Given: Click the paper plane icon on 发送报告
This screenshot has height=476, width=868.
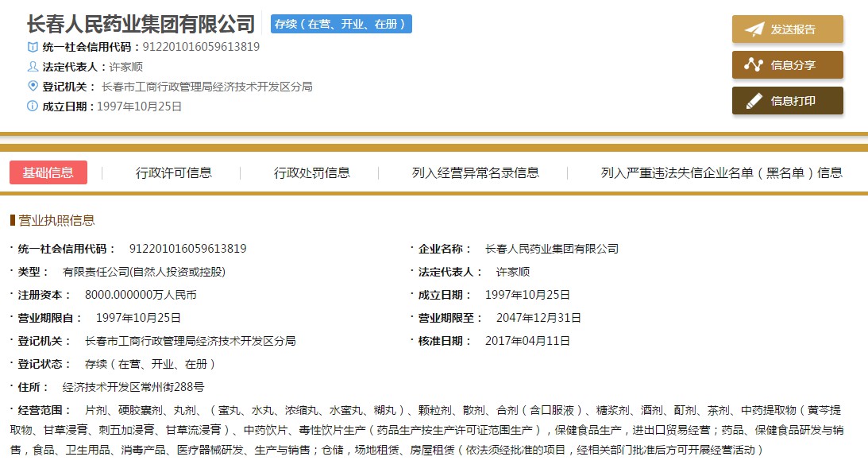Looking at the screenshot, I should [754, 29].
